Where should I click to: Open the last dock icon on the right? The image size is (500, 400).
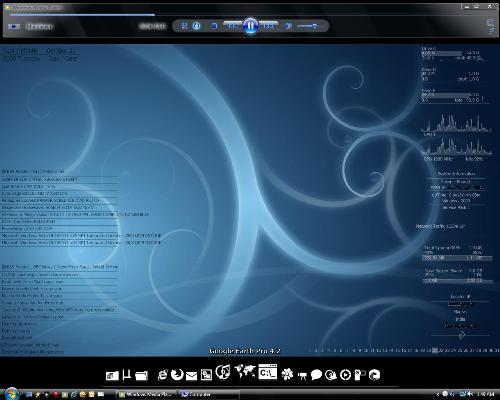pos(375,375)
